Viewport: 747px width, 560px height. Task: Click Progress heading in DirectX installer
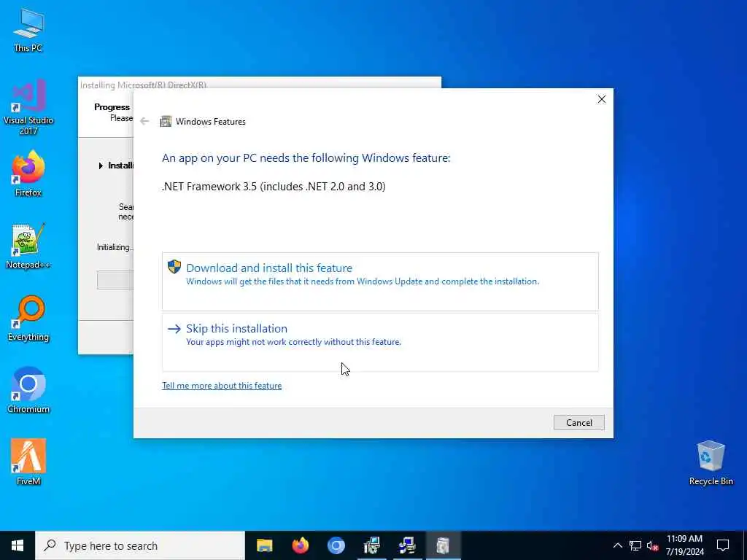pos(112,107)
